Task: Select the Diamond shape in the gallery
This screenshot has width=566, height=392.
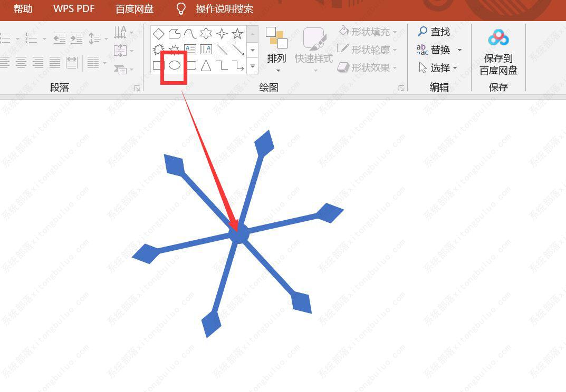Action: tap(158, 34)
